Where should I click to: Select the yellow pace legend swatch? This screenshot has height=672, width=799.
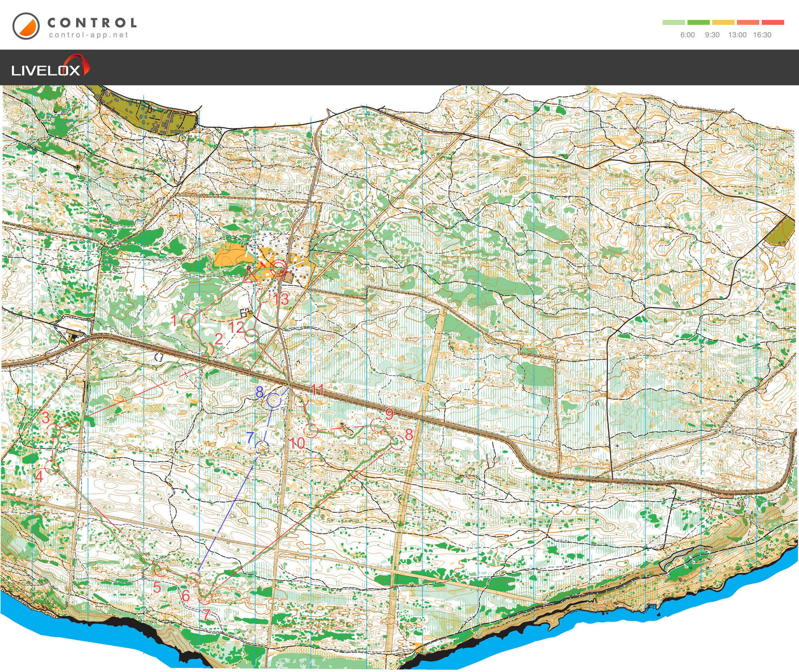click(x=723, y=22)
